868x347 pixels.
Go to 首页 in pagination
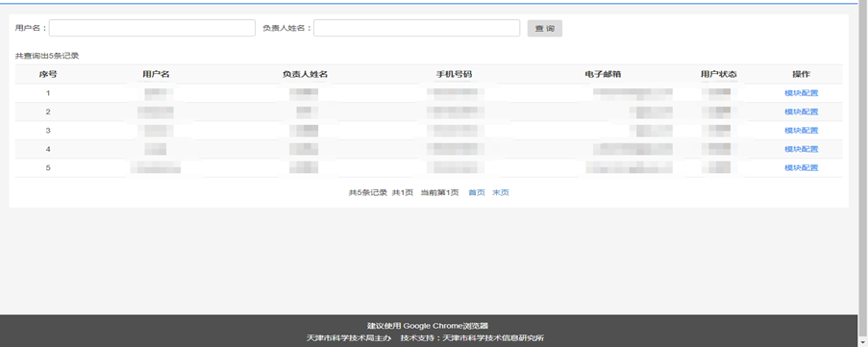click(x=477, y=192)
